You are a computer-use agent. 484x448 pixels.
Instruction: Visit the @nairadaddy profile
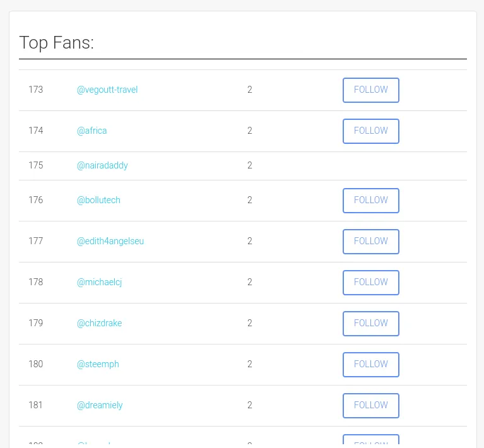102,166
